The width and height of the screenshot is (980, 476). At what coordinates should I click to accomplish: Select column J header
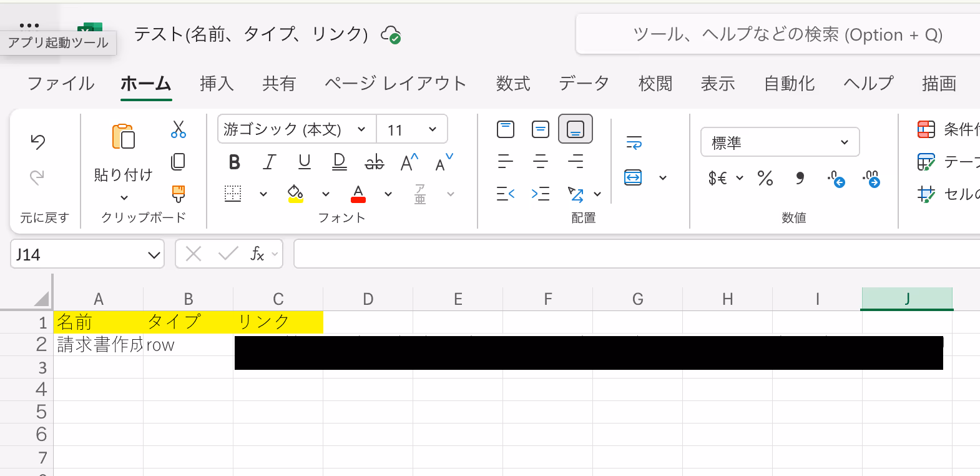point(907,299)
